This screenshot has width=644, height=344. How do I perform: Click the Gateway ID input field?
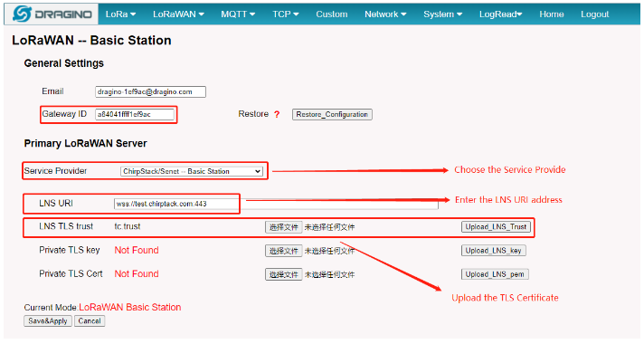[135, 114]
